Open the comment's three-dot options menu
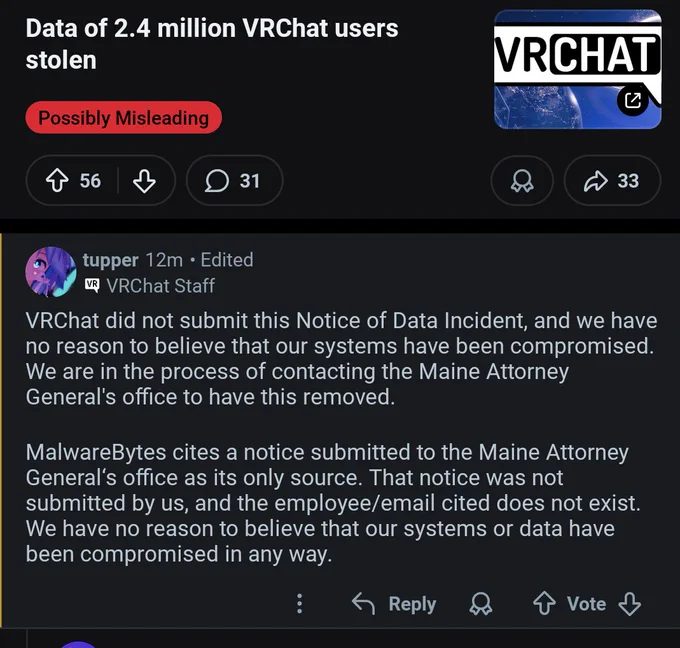The image size is (680, 648). 299,603
